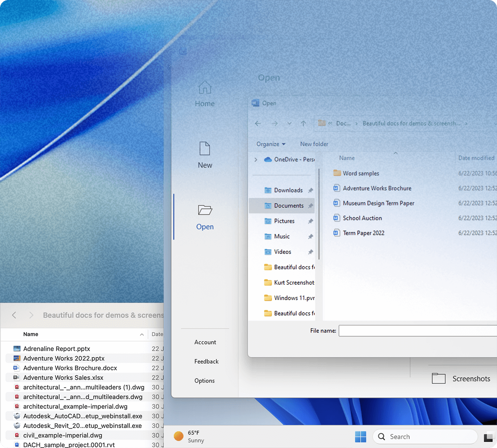Click the Open folder icon in sidebar

point(205,210)
